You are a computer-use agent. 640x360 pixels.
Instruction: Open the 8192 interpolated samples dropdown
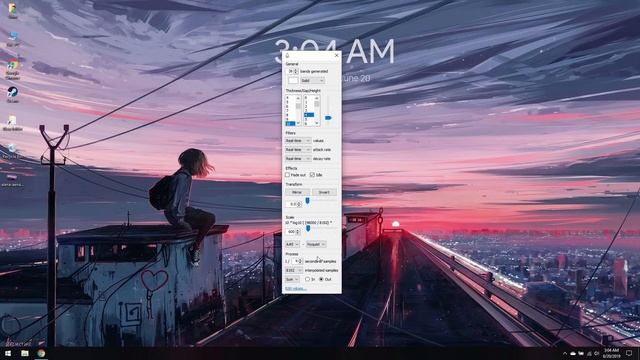[x=294, y=270]
